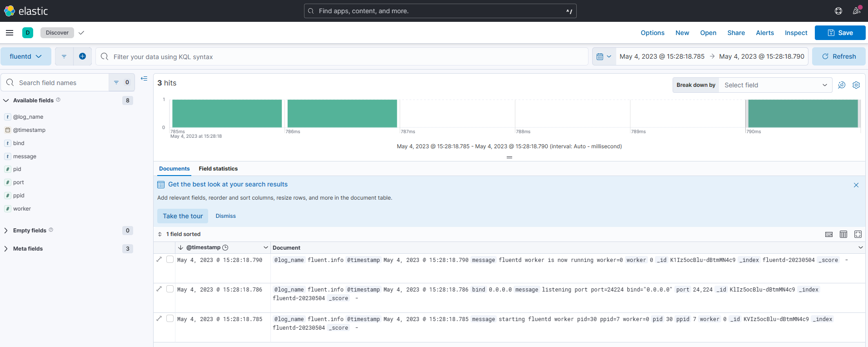Switch to the Field statistics tab
This screenshot has height=347, width=868.
[218, 169]
